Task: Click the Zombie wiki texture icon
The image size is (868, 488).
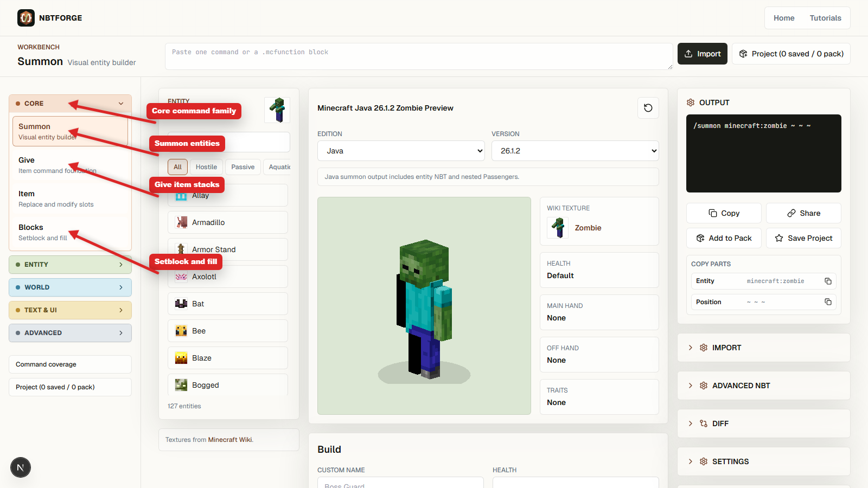Action: click(x=558, y=228)
